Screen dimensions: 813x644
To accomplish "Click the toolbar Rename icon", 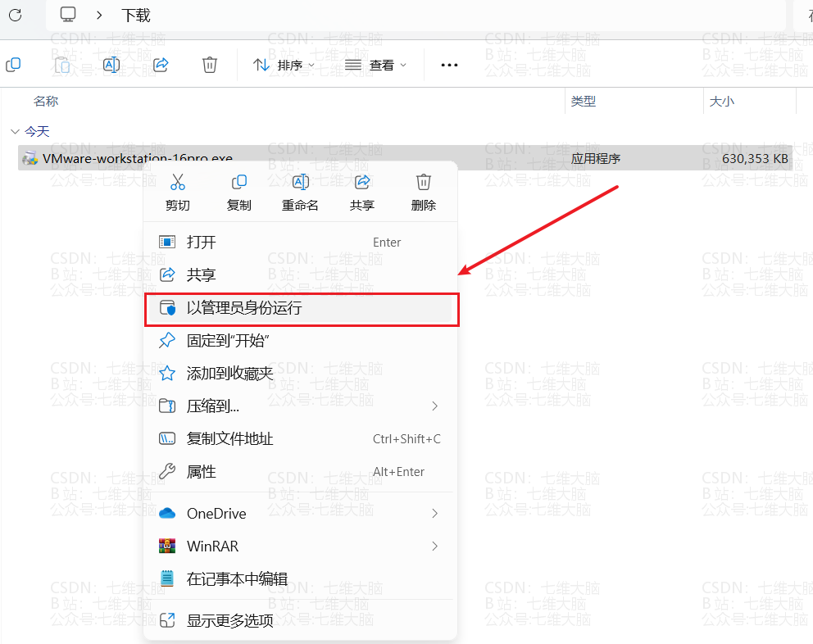I will [111, 65].
